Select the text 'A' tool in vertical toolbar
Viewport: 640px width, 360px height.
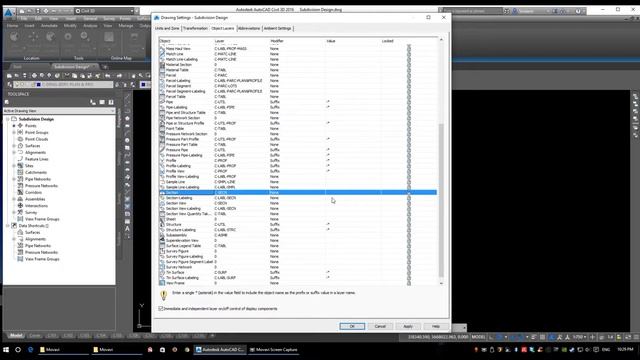pyautogui.click(x=127, y=229)
